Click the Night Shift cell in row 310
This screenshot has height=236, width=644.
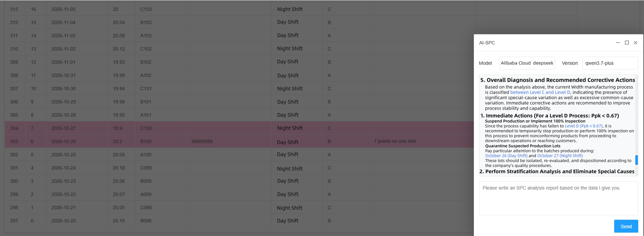290,49
